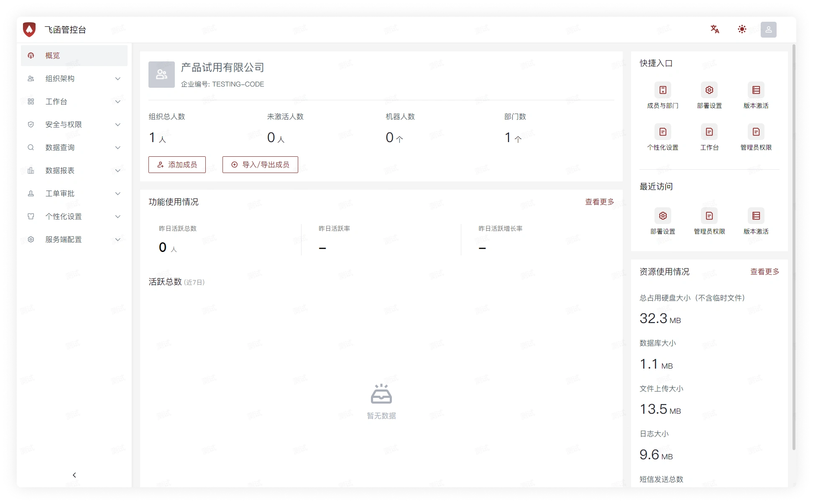Click the vertical page scrollbar
This screenshot has height=504, width=813.
[x=794, y=247]
